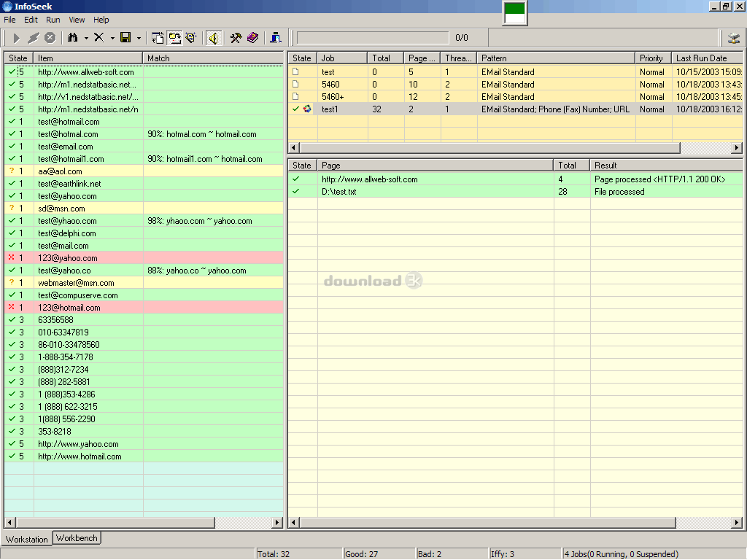Screen dimensions: 747x560
Task: Toggle the speaker sound button
Action: [213, 38]
